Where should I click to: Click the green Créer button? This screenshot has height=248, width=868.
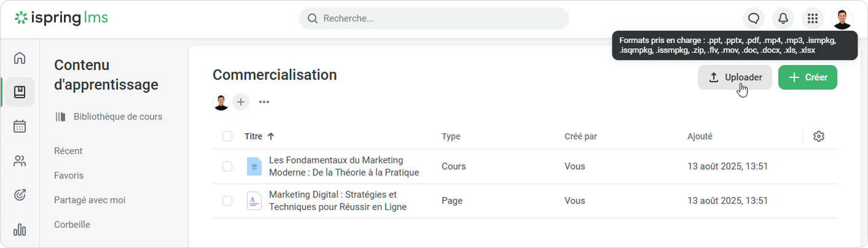pyautogui.click(x=807, y=77)
